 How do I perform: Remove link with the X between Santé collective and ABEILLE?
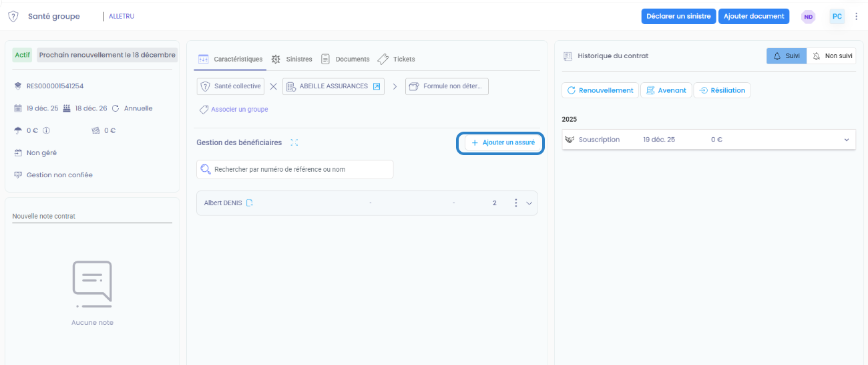tap(273, 86)
